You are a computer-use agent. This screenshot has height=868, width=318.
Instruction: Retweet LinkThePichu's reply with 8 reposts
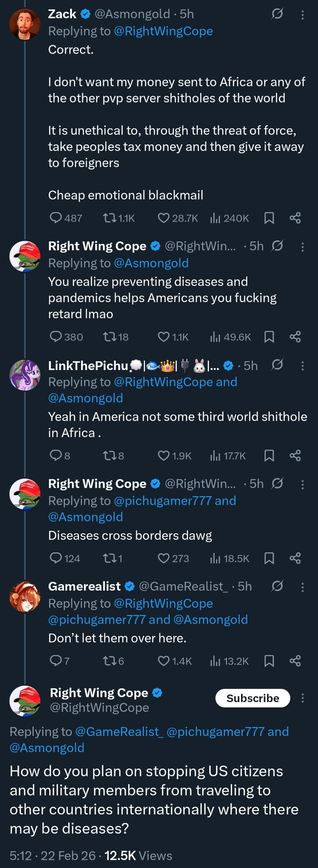pyautogui.click(x=108, y=455)
